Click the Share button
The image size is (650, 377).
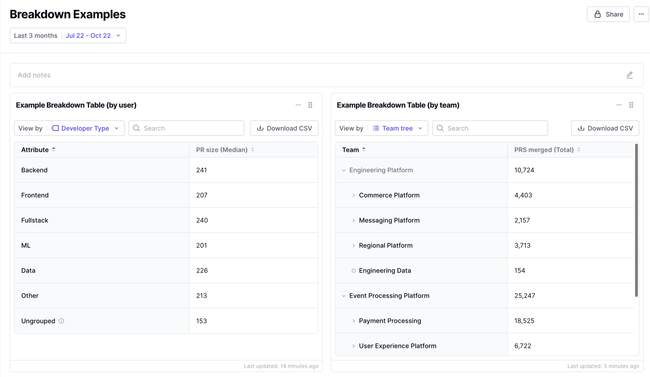pos(608,14)
